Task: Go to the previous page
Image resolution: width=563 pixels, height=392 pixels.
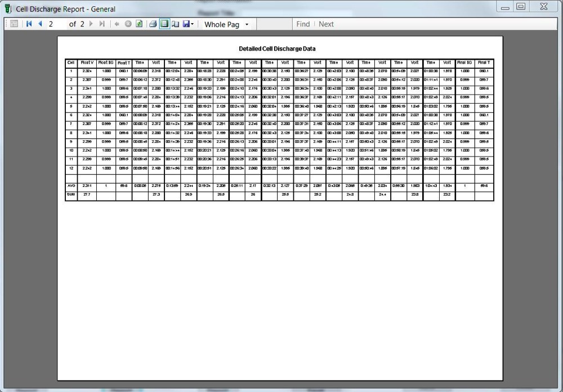Action: (40, 24)
